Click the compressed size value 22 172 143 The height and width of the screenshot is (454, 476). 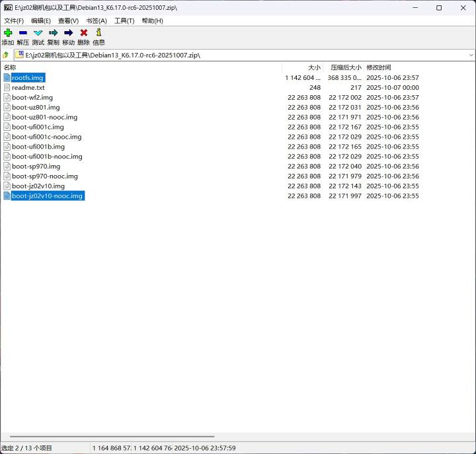point(345,186)
